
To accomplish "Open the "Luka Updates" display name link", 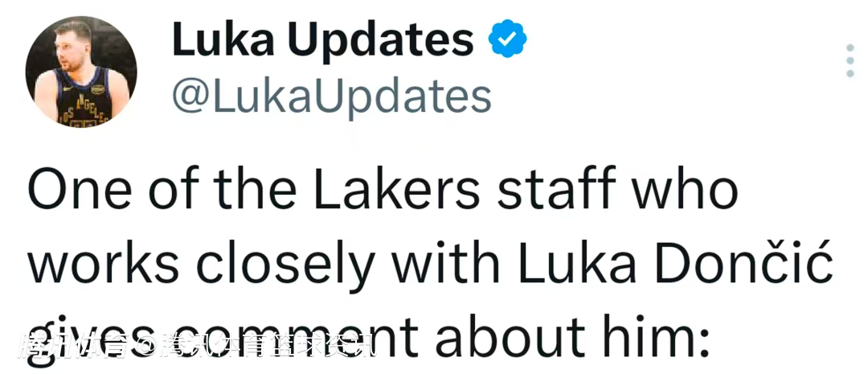I will [x=322, y=40].
